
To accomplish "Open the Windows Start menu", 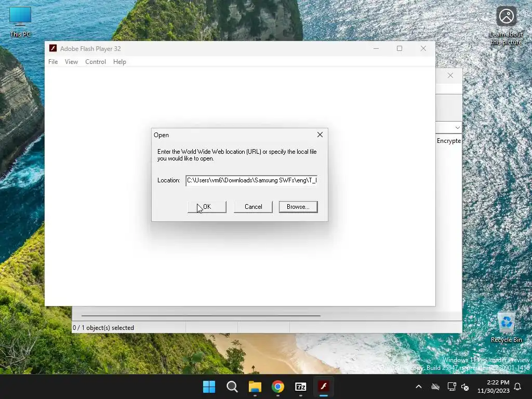I will click(x=209, y=387).
